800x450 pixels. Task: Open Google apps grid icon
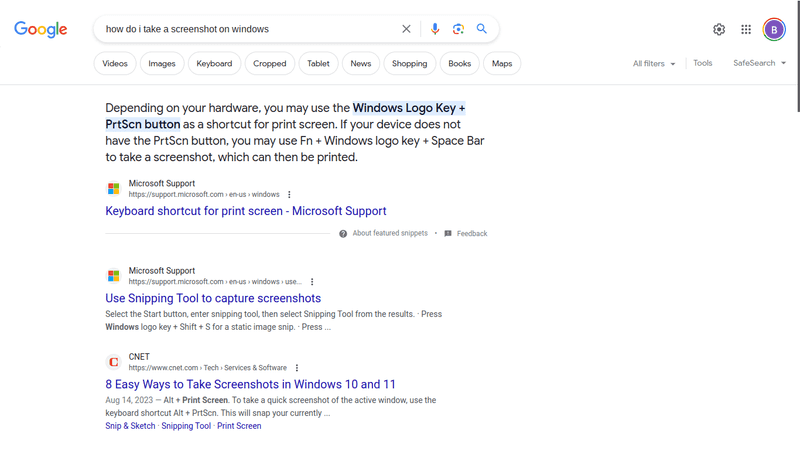click(746, 30)
